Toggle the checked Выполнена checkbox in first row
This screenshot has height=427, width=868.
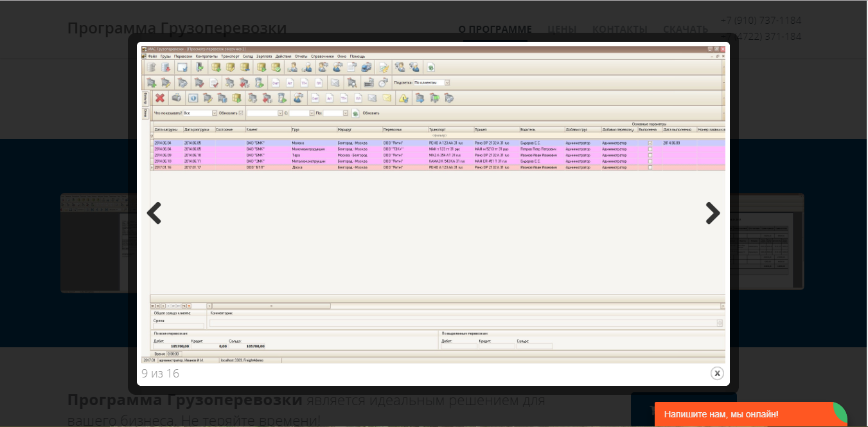click(650, 143)
